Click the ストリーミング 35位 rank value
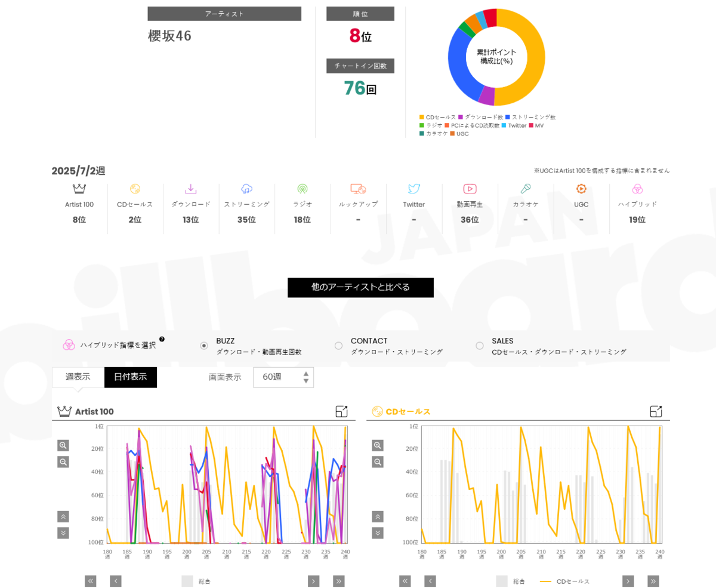 [x=246, y=220]
